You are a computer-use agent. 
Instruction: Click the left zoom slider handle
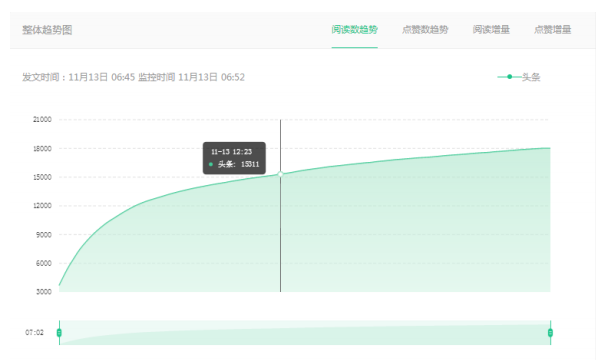[x=59, y=333]
